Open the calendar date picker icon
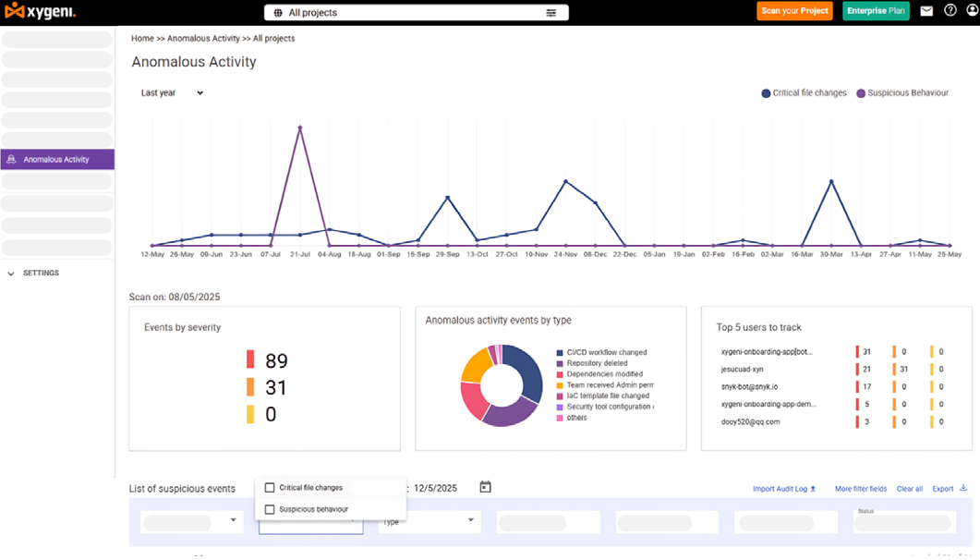 coord(486,487)
